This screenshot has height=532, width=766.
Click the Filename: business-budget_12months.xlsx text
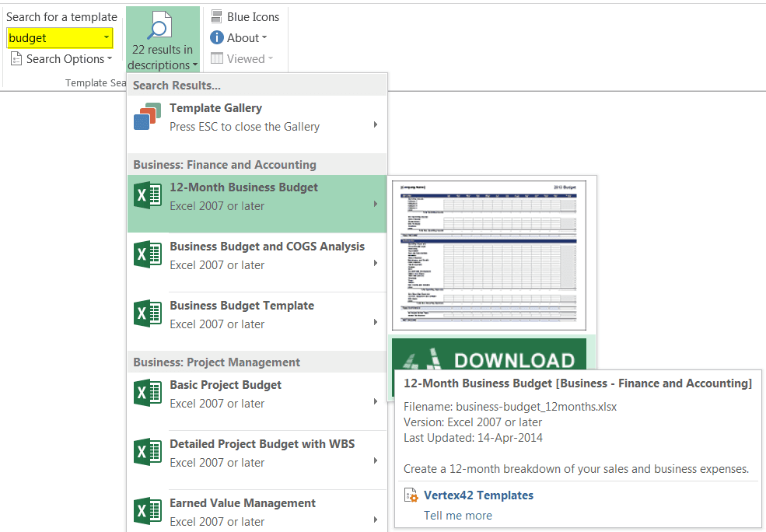tap(510, 407)
